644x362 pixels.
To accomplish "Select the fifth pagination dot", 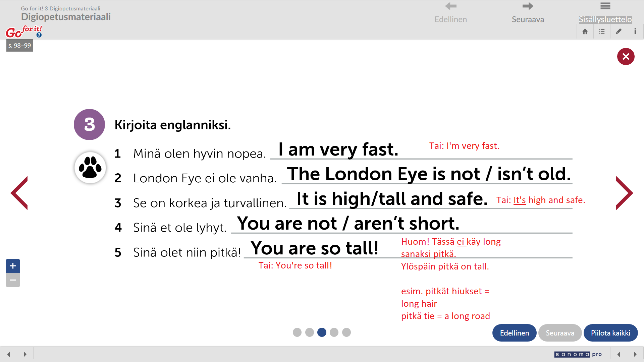I will pyautogui.click(x=346, y=332).
